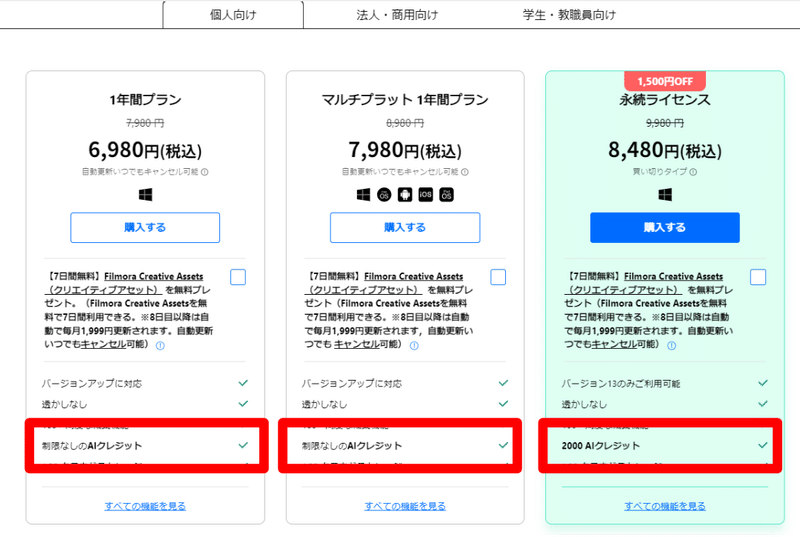Viewport: 800px width, 537px height.
Task: Click the iPadOS icon in マルチプラット card
Action: [446, 194]
